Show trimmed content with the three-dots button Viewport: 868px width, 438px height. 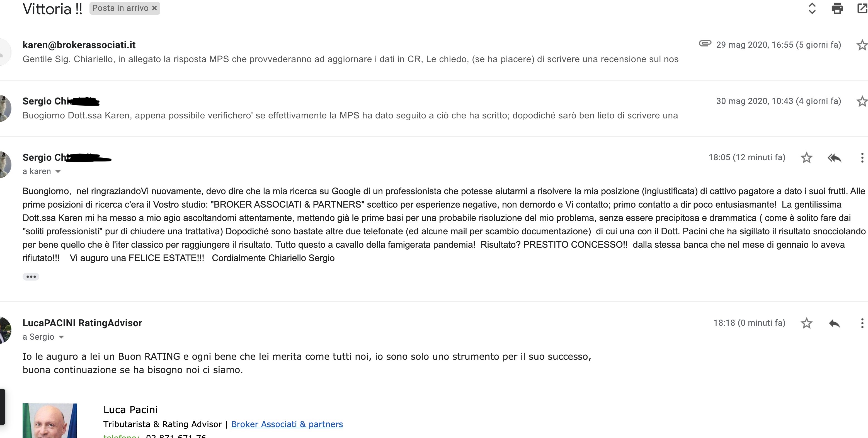pyautogui.click(x=31, y=277)
